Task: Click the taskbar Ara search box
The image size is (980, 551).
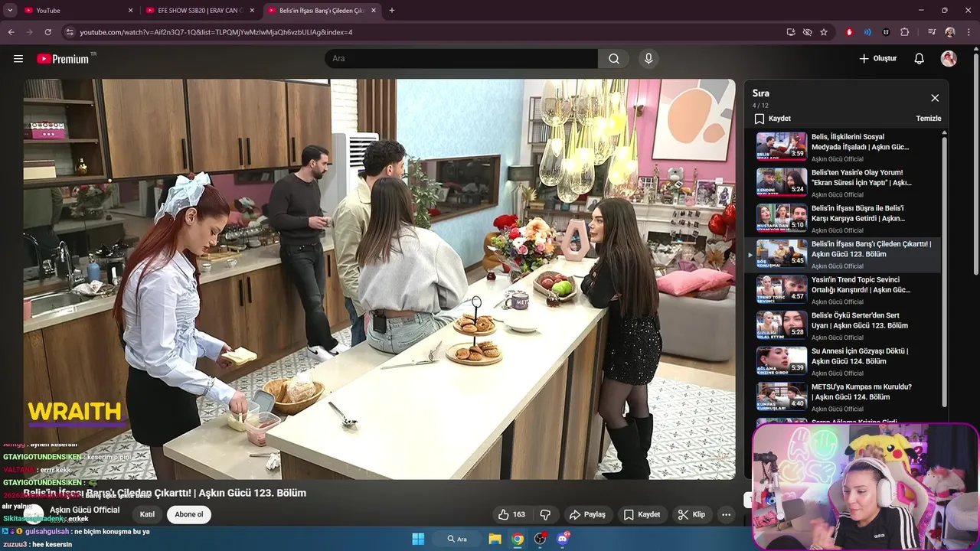Action: pyautogui.click(x=459, y=539)
